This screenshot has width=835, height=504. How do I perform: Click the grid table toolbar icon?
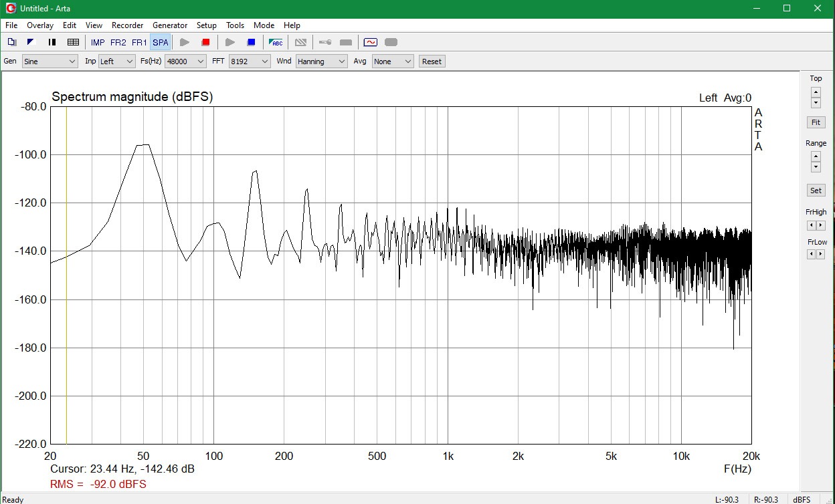pos(74,42)
